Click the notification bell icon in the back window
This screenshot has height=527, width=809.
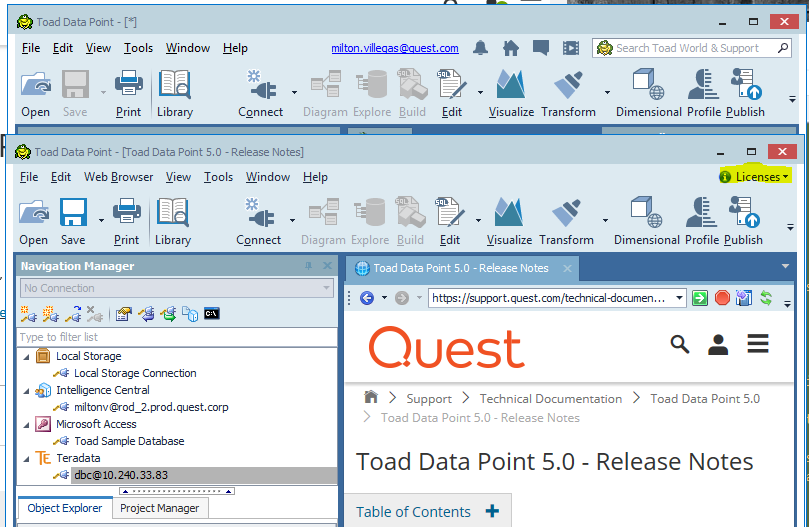coord(480,48)
